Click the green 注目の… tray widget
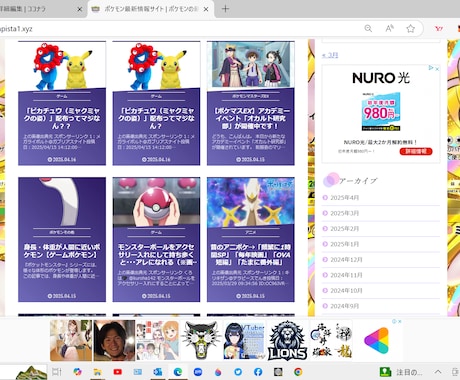 pos(401,372)
